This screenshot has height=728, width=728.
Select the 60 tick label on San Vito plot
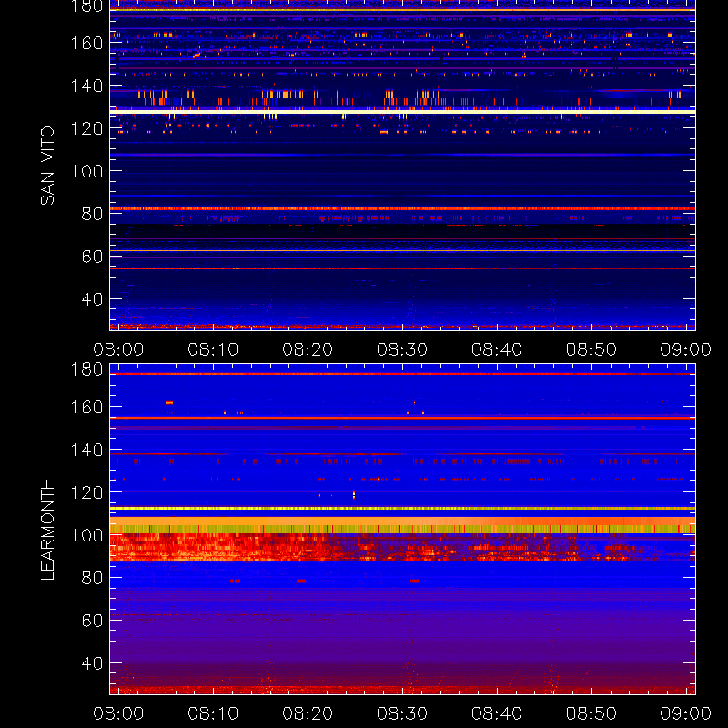(x=92, y=257)
